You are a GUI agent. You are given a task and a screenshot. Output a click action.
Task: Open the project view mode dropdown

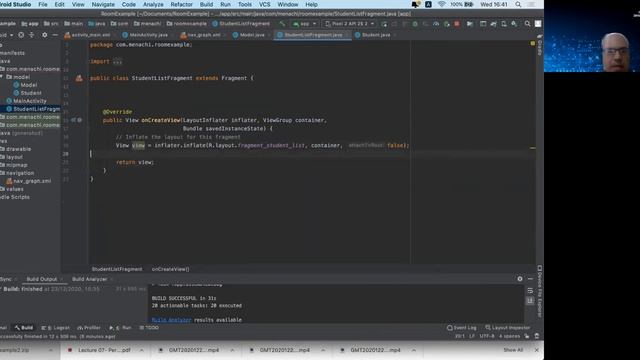click(7, 35)
